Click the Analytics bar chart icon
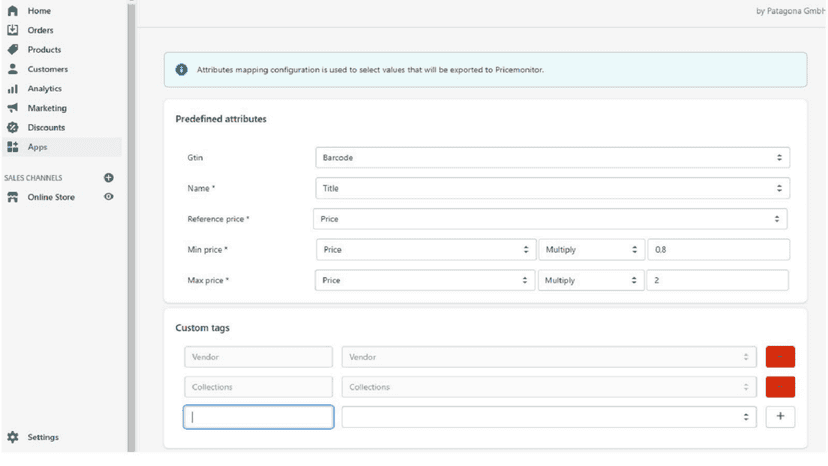This screenshot has width=828, height=466. pos(13,89)
